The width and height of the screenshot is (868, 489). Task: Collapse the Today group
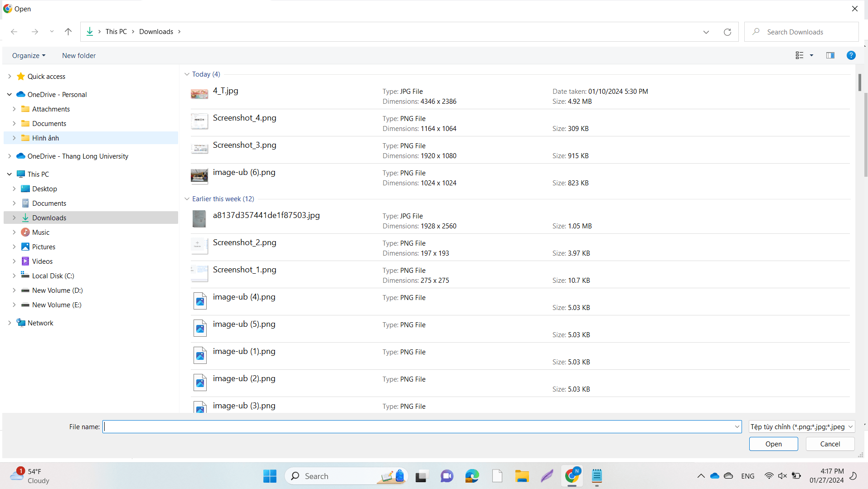click(187, 74)
